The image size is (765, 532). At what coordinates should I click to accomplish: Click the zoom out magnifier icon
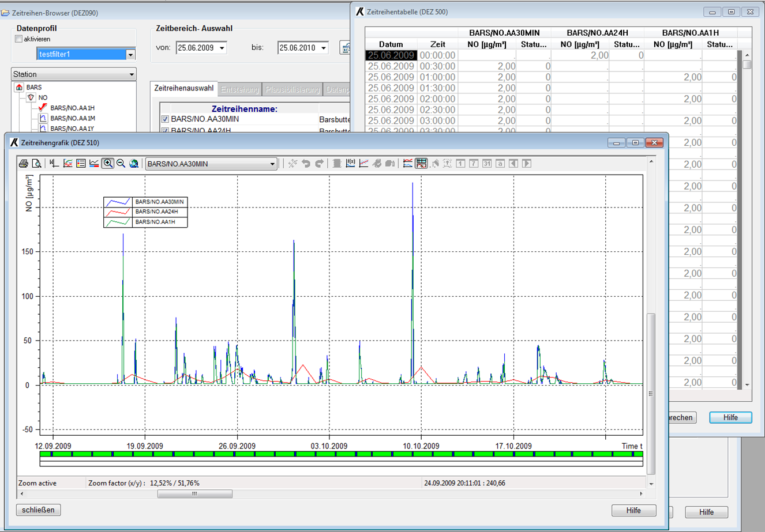(x=121, y=164)
